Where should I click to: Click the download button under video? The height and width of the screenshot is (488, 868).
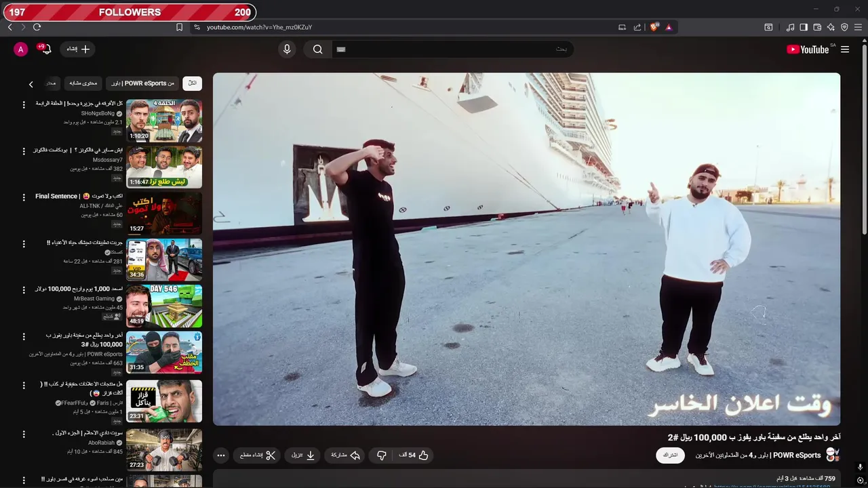303,455
